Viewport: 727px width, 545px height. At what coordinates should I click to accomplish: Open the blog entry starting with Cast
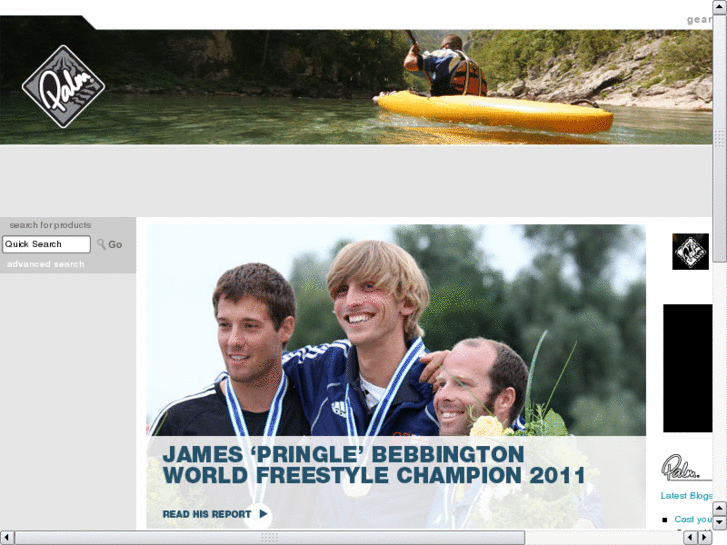[693, 519]
